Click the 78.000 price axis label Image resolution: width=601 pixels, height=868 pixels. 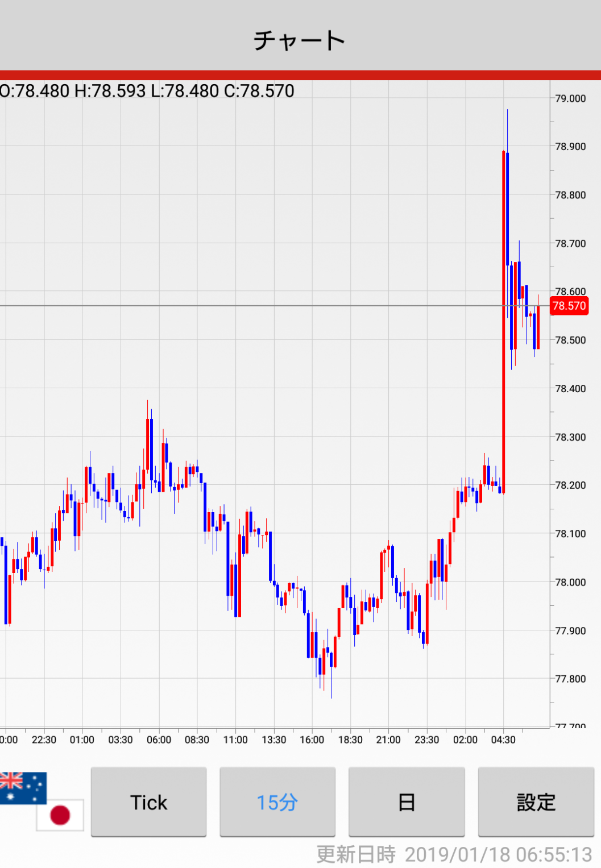pos(570,582)
